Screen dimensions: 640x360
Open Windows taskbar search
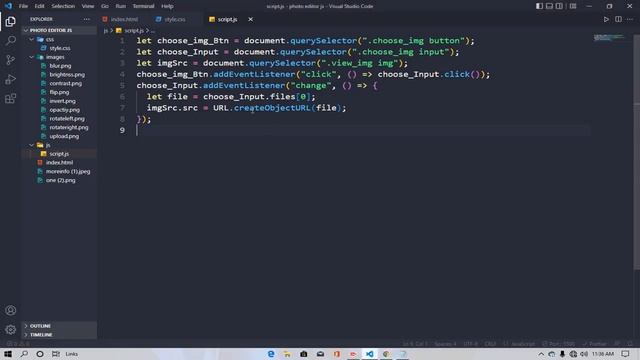pyautogui.click(x=24, y=354)
